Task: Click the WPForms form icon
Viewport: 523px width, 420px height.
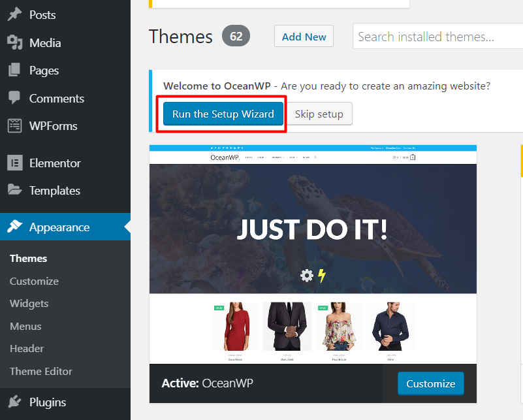Action: [x=14, y=126]
